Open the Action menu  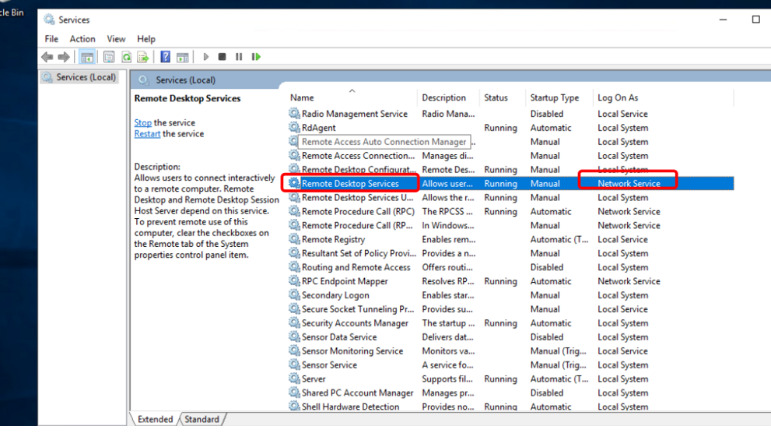pyautogui.click(x=83, y=39)
